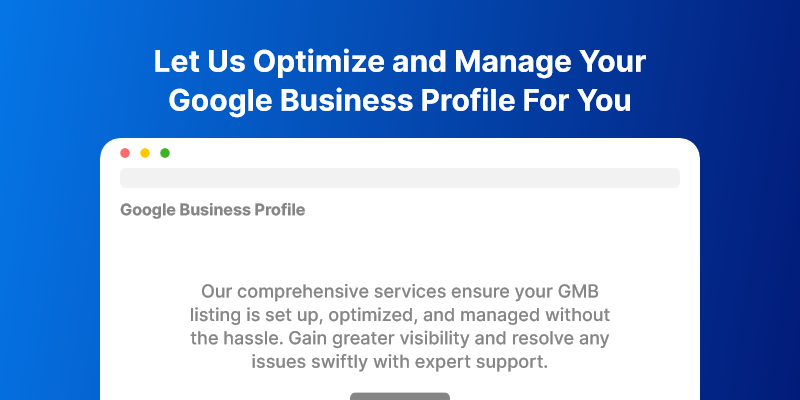
Task: Click the word "Manage" in the headline
Action: point(508,62)
